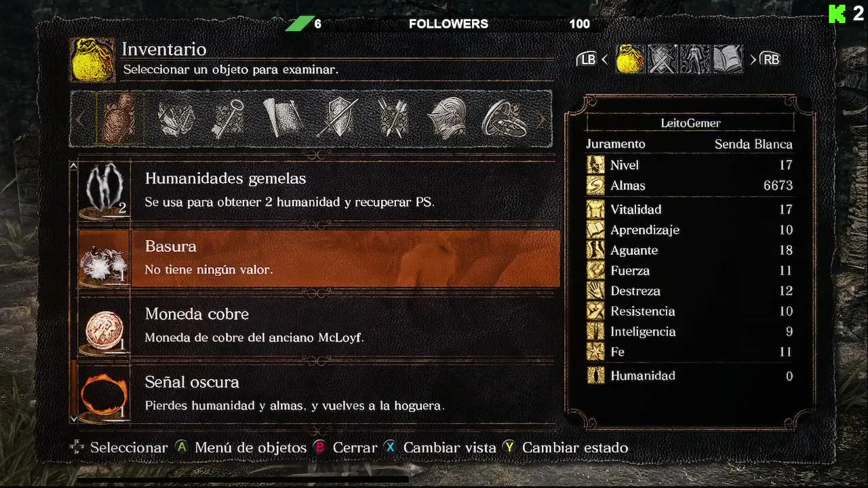Screen dimensions: 868x488
Task: Select the Humanidades gemelas item
Action: point(319,190)
